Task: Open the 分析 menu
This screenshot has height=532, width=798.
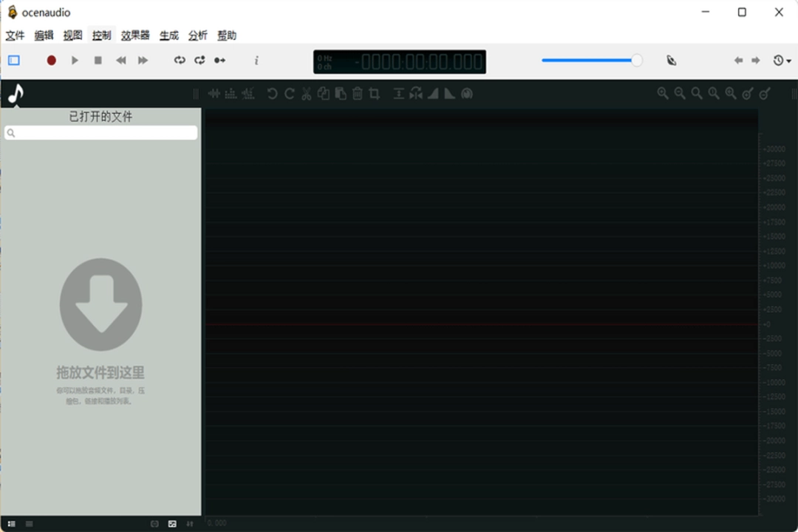Action: click(197, 35)
